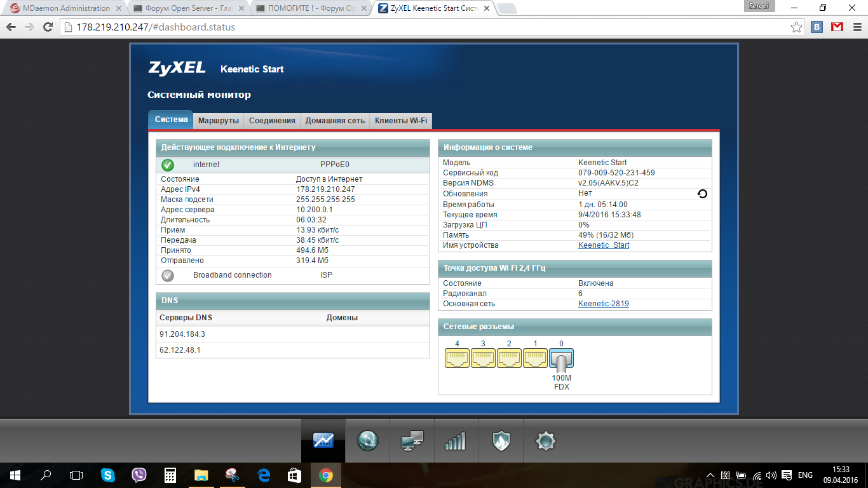The height and width of the screenshot is (488, 868).
Task: Open Viber from the Windows taskbar
Action: (x=139, y=475)
